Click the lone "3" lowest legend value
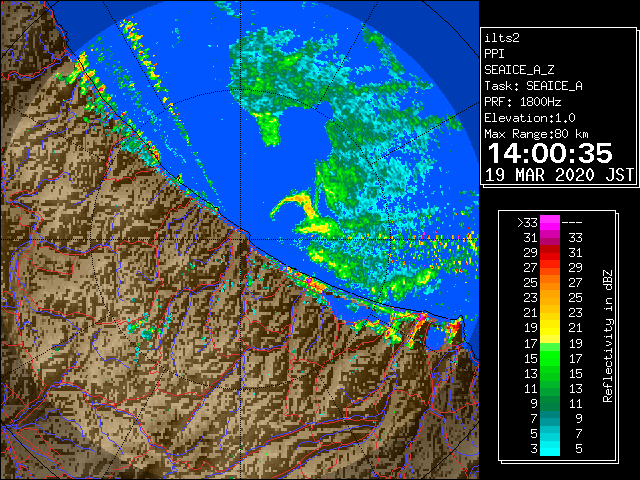This screenshot has height=480, width=640. (x=534, y=449)
